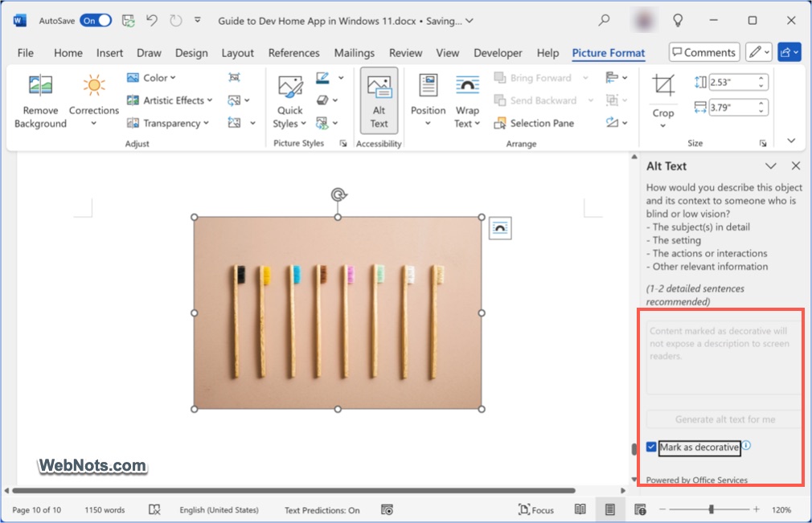The width and height of the screenshot is (812, 523).
Task: Click the Reset Picture icon
Action: point(234,123)
